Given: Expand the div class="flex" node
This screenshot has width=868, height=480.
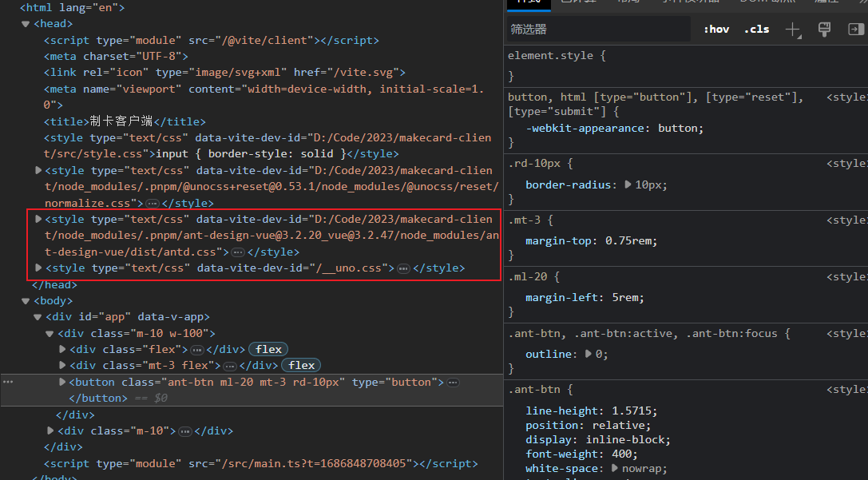Looking at the screenshot, I should [x=62, y=349].
